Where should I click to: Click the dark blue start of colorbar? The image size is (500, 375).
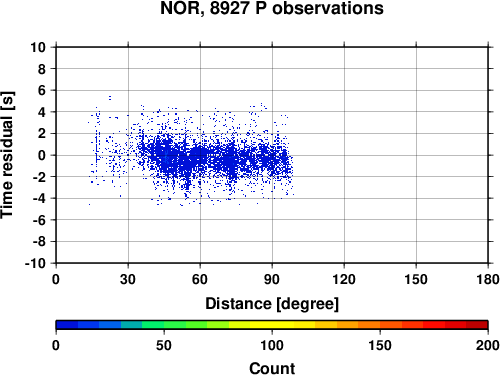[67, 324]
